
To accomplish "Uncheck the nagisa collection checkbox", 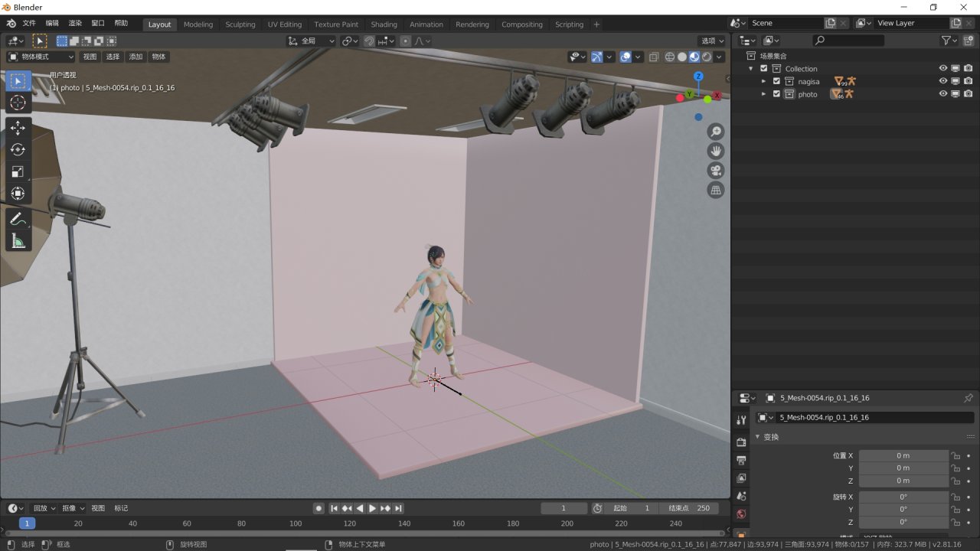I will pyautogui.click(x=776, y=81).
